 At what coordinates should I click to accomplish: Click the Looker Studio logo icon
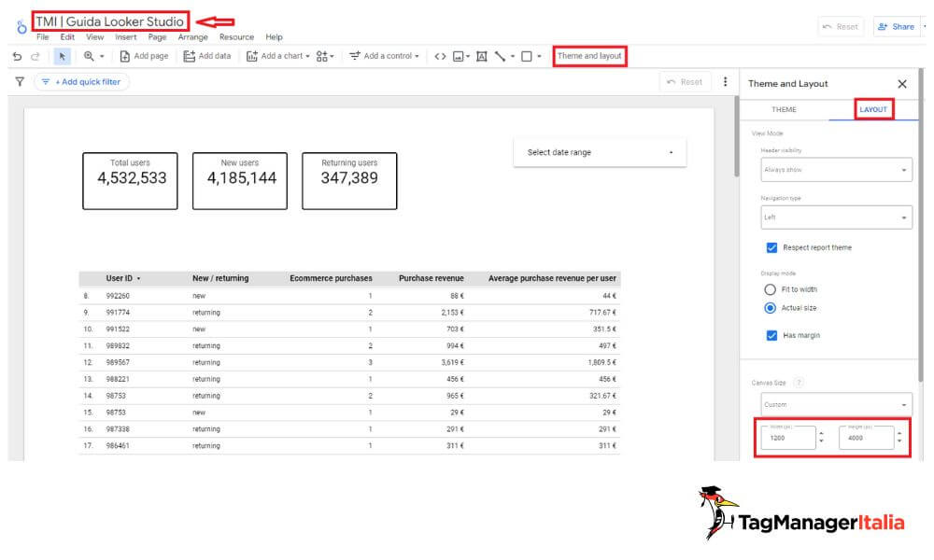pyautogui.click(x=21, y=27)
